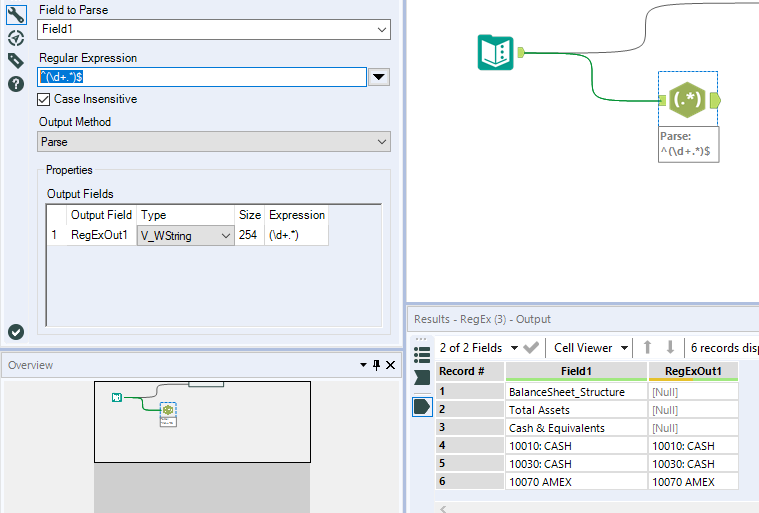Click the RegExOut1 column header
This screenshot has width=759, height=513.
[x=693, y=371]
